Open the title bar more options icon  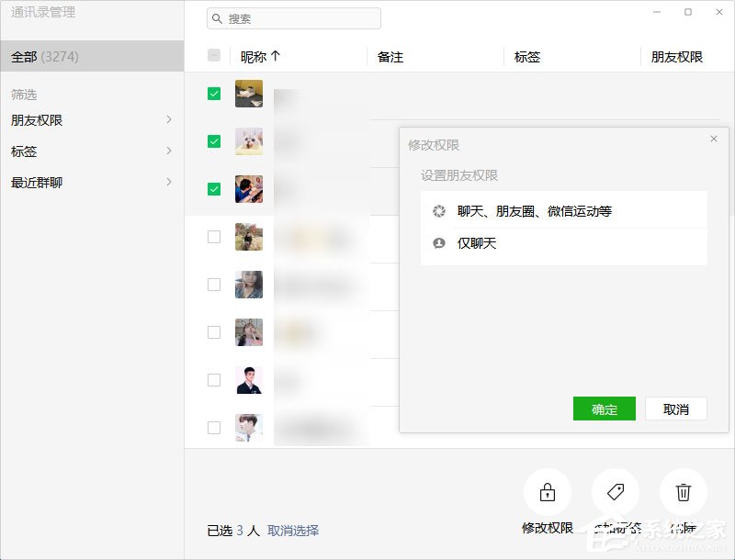click(x=656, y=12)
